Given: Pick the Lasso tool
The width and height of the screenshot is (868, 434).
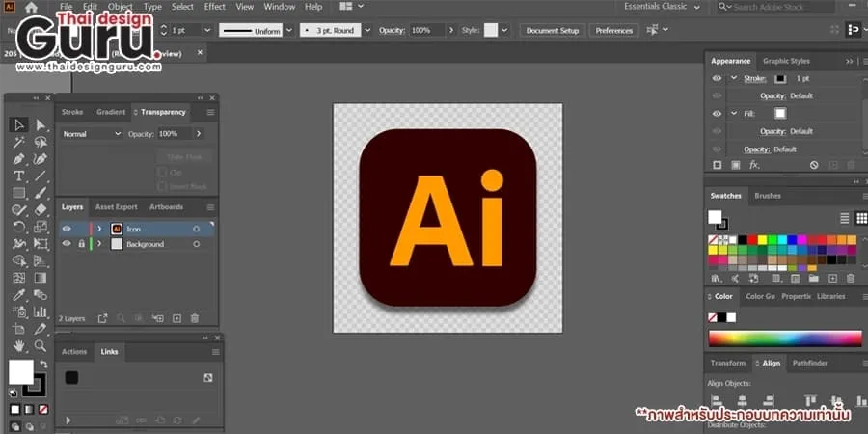Looking at the screenshot, I should (x=41, y=143).
